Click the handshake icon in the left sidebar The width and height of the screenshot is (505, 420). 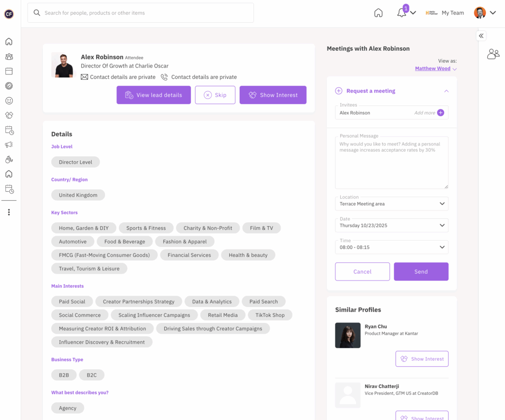[x=9, y=115]
